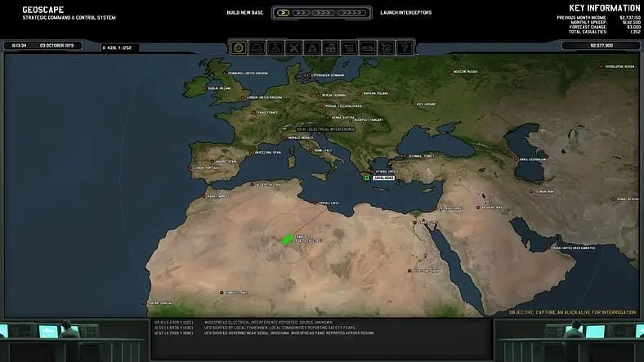Click the objective capture alien text
Screen dimensions: 644x362
(573, 312)
